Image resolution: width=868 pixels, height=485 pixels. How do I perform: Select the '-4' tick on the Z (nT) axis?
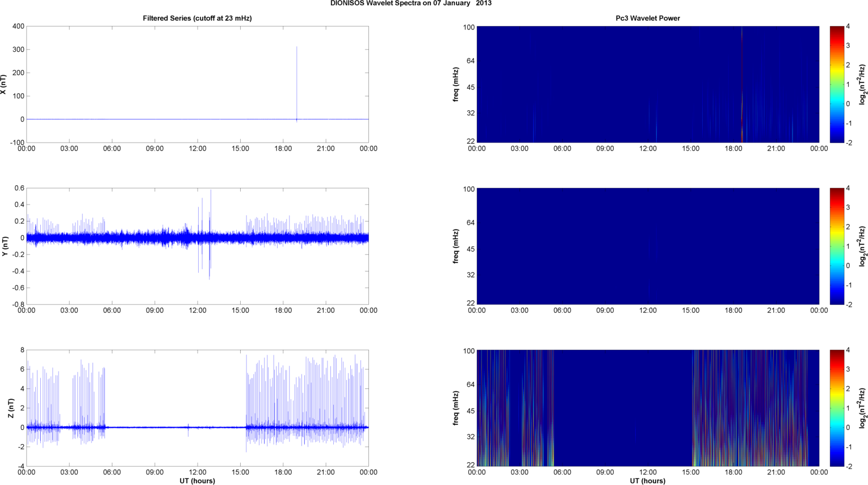click(x=21, y=466)
